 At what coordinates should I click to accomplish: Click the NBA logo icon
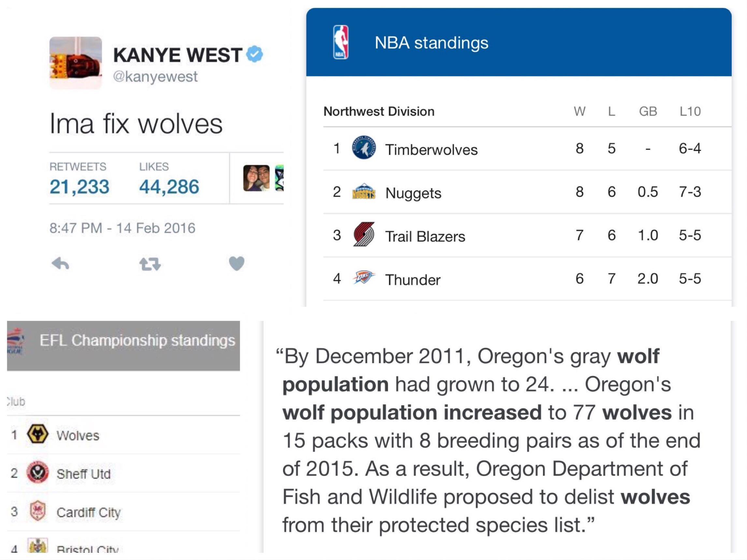pos(340,43)
